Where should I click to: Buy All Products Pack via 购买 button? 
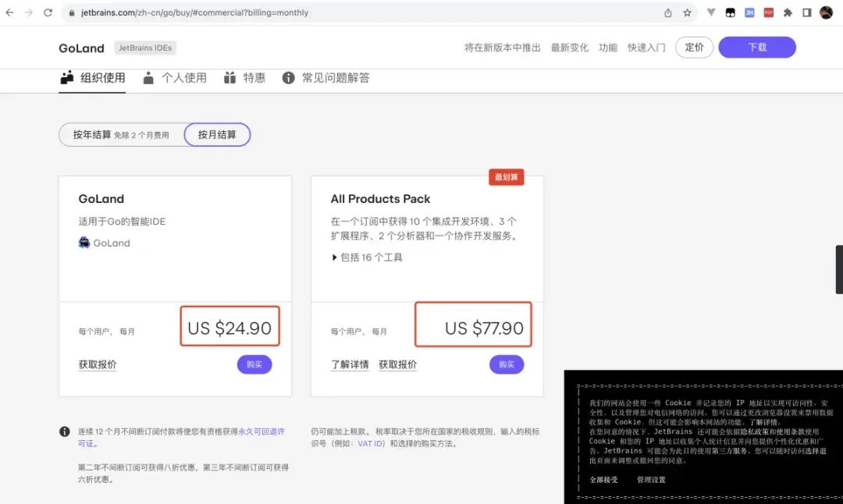pos(507,364)
